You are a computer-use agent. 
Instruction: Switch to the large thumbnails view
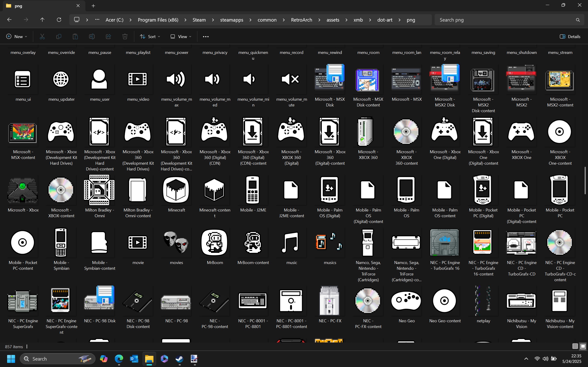click(x=583, y=346)
